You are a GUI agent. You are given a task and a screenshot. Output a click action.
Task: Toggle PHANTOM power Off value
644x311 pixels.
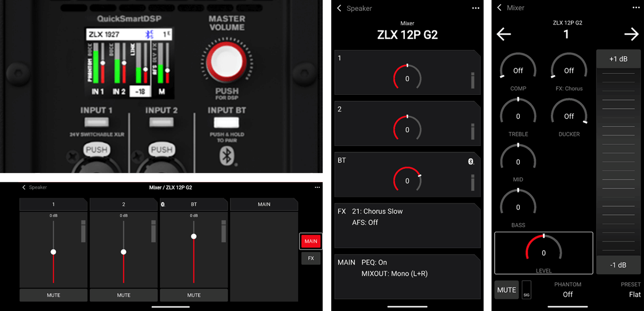(x=568, y=294)
